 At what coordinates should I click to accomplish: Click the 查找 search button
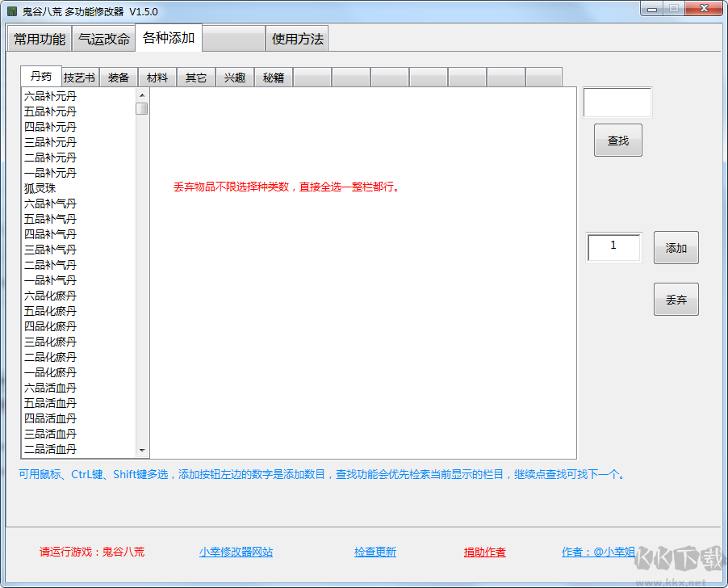pos(618,141)
